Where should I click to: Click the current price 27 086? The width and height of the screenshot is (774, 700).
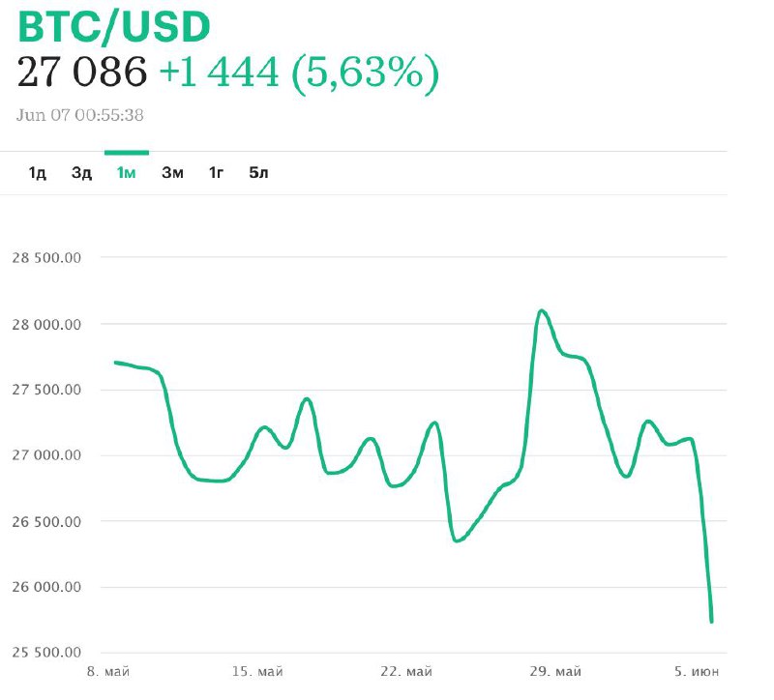[82, 73]
